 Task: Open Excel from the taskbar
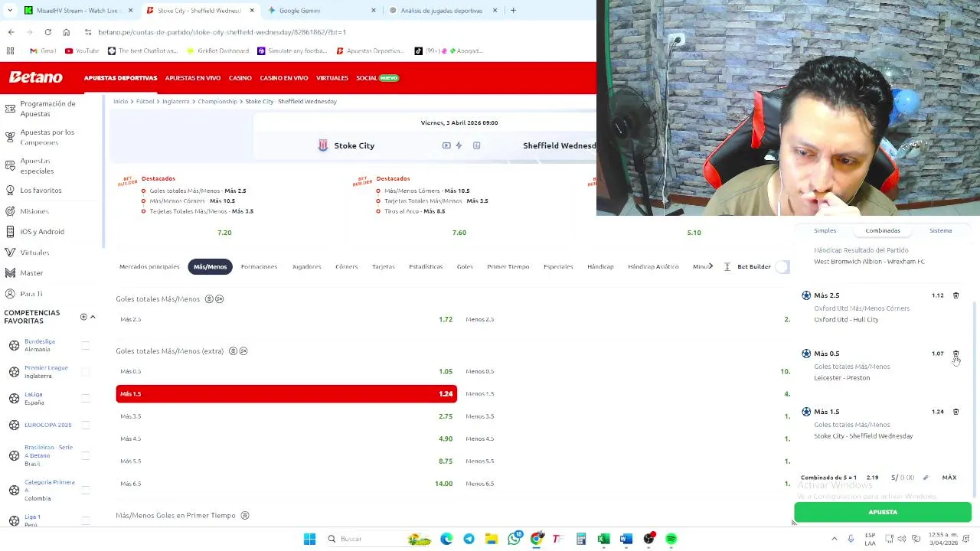pos(603,539)
